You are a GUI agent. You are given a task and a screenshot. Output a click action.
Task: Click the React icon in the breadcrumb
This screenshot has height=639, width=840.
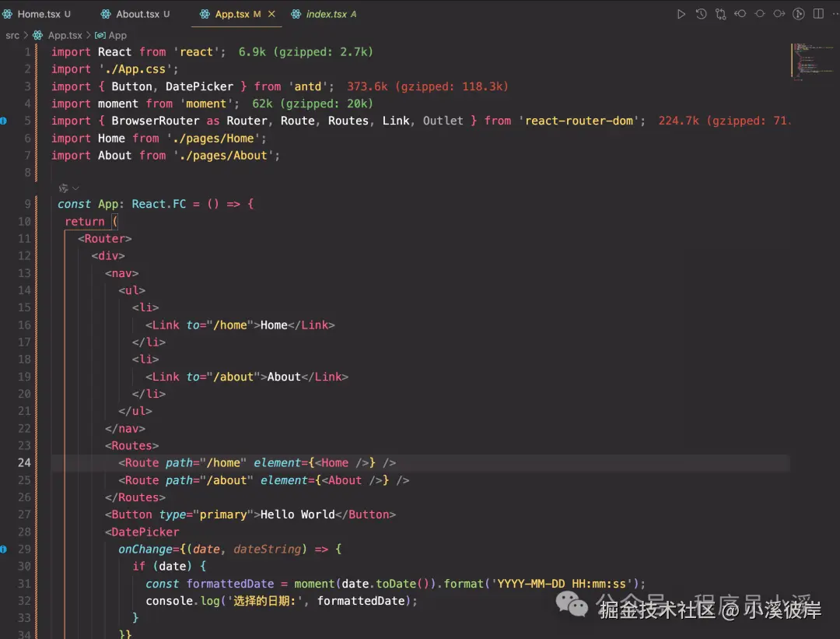[x=37, y=35]
